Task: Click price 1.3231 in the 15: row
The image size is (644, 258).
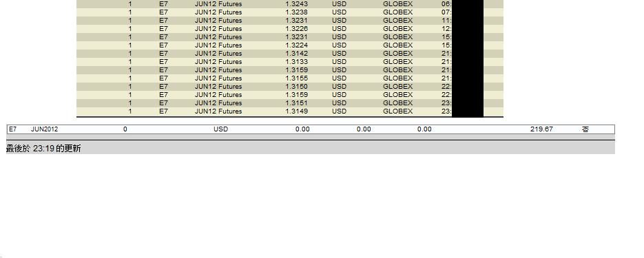Action: pos(297,37)
